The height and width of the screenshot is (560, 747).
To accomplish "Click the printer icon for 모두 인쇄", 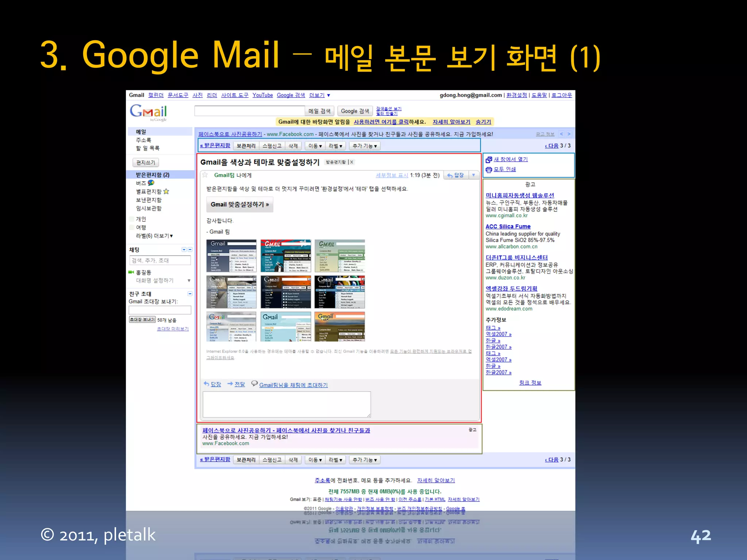I will (x=489, y=170).
